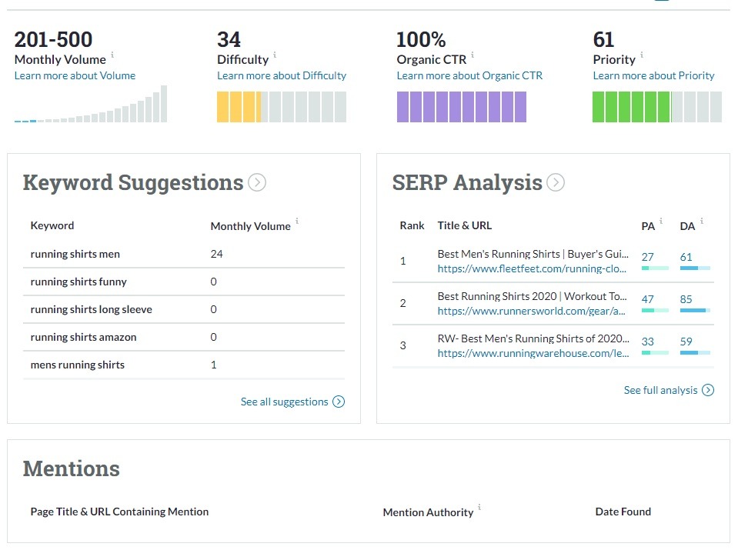This screenshot has width=748, height=560.
Task: Click See all suggestions link
Action: point(284,402)
